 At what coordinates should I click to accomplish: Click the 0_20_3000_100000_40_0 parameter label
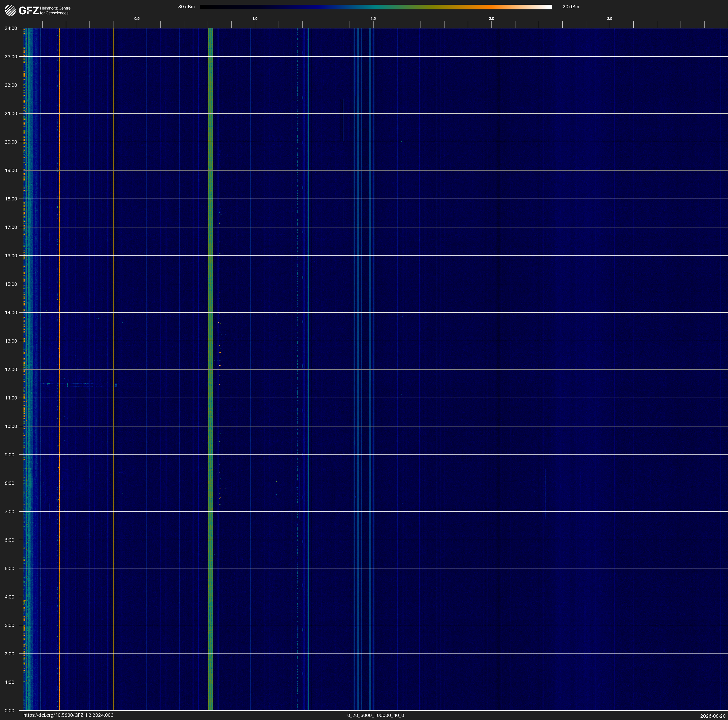coord(376,715)
